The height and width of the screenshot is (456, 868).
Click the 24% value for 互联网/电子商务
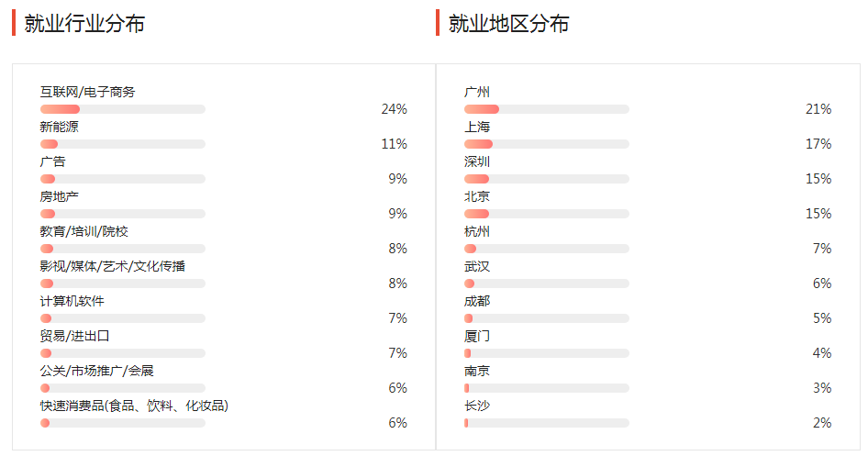(395, 109)
